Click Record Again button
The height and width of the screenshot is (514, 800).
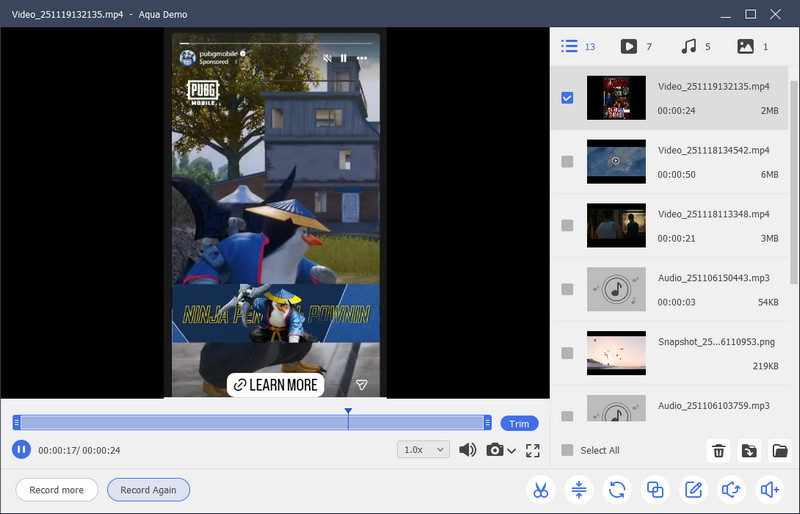tap(148, 490)
